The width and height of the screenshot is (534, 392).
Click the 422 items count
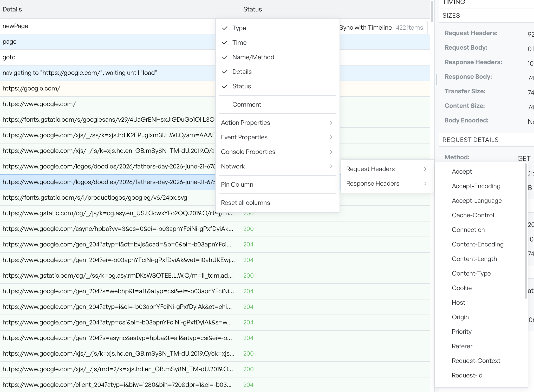coord(409,28)
